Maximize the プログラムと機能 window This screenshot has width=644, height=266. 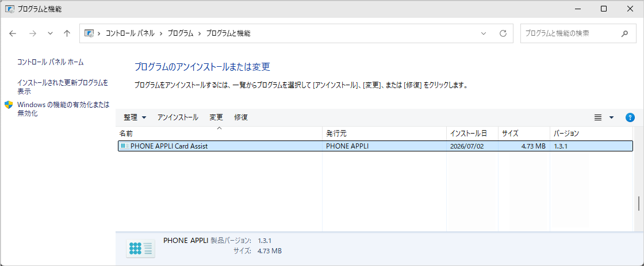(x=604, y=9)
